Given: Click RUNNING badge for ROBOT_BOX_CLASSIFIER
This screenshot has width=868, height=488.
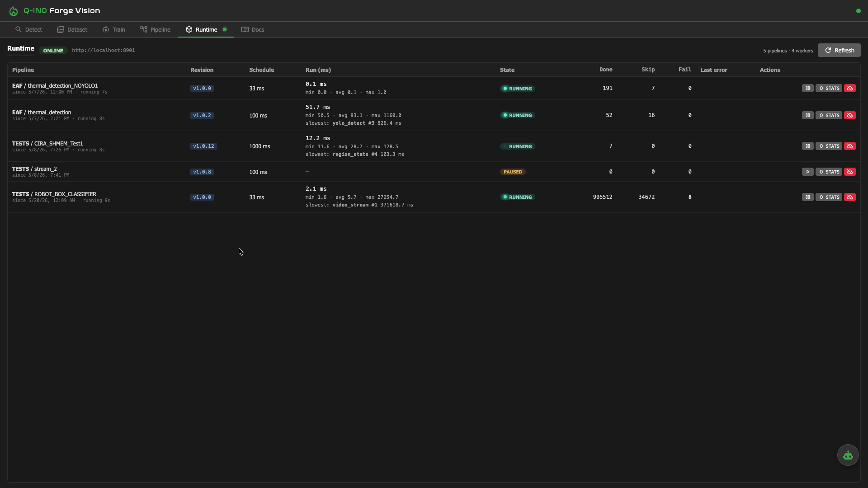Looking at the screenshot, I should 518,197.
